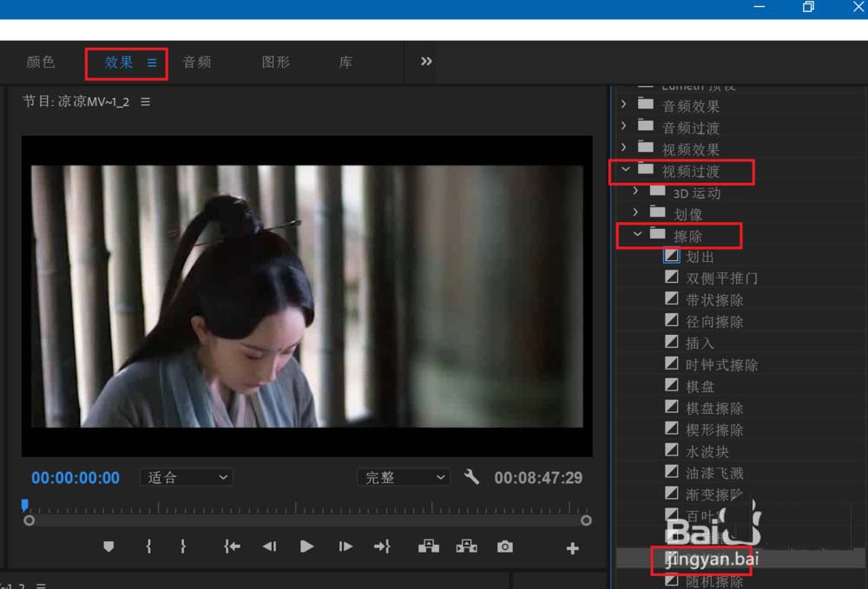This screenshot has height=589, width=868.
Task: Click the Extract button
Action: click(x=467, y=547)
